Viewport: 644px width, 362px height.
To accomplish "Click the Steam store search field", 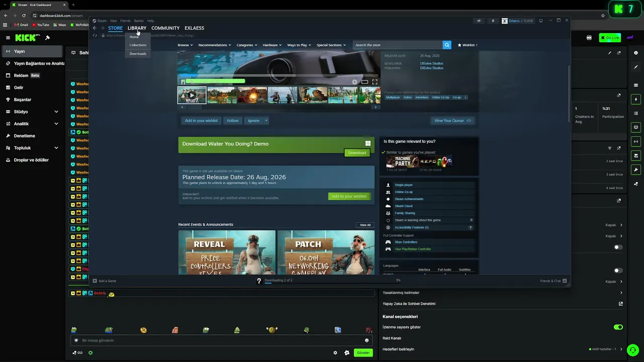I will tap(397, 45).
